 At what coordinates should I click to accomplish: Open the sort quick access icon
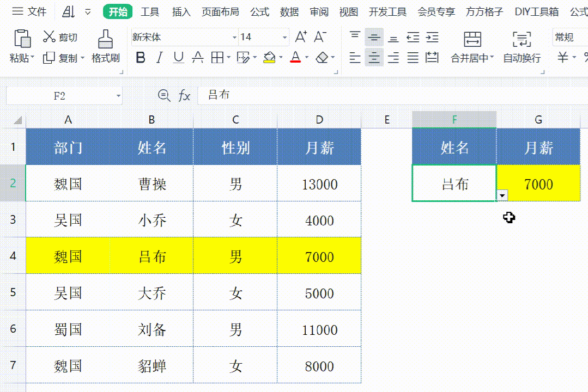[x=69, y=11]
